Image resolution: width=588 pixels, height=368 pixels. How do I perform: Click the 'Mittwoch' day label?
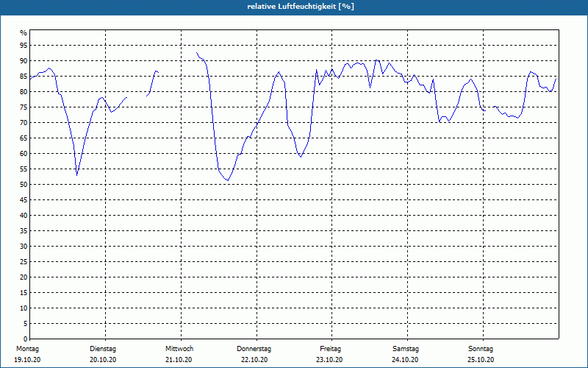(x=179, y=349)
